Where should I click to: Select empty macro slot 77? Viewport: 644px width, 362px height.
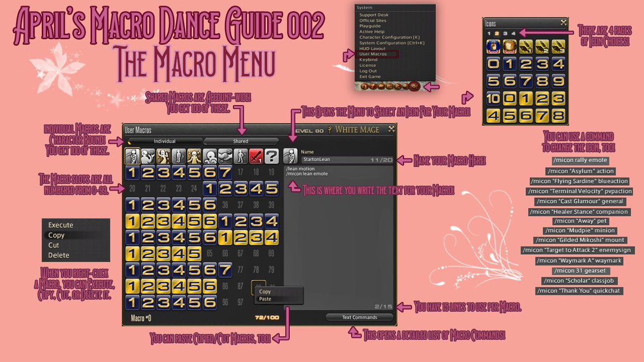pos(240,269)
